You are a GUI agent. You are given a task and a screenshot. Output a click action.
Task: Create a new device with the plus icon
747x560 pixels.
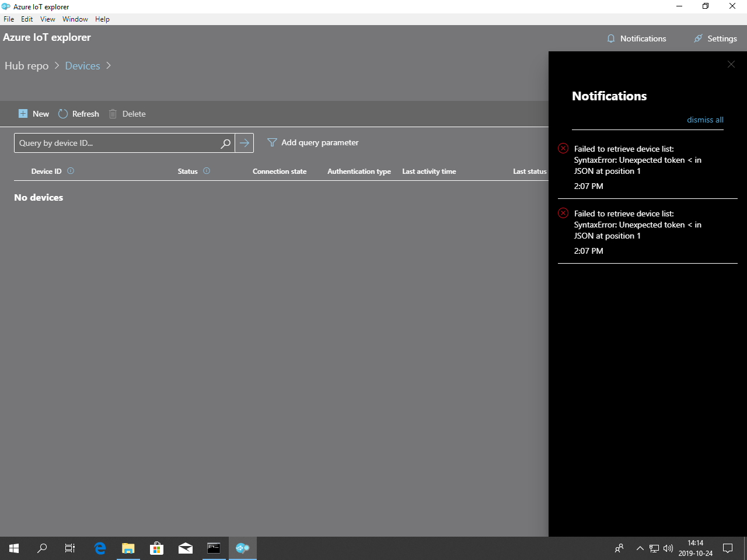click(23, 114)
